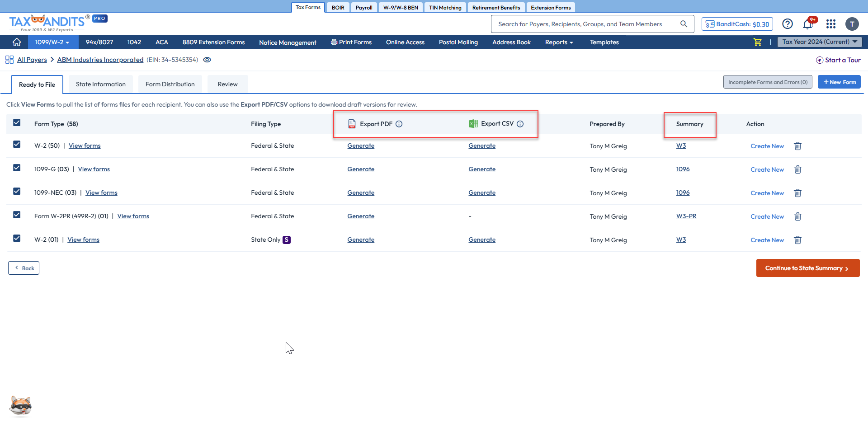This screenshot has width=868, height=427.
Task: Switch to the State Information tab
Action: [x=101, y=84]
